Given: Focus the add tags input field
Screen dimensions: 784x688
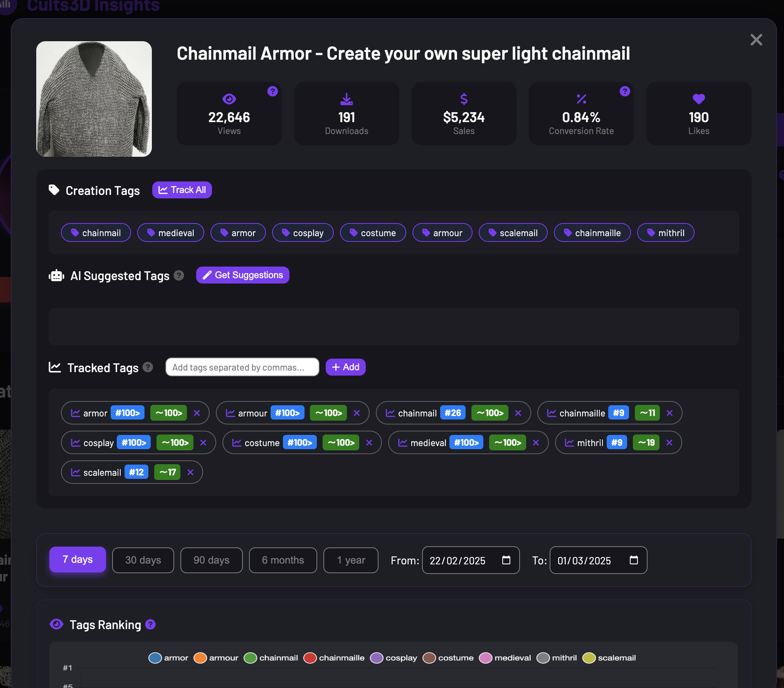Looking at the screenshot, I should coord(242,367).
